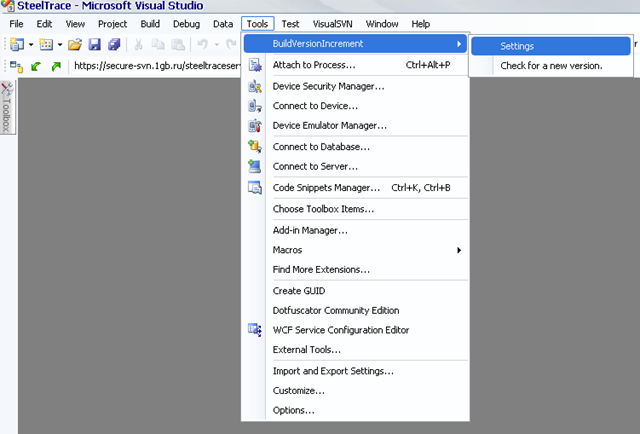This screenshot has height=434, width=640.
Task: Open the Project menu
Action: pos(113,24)
